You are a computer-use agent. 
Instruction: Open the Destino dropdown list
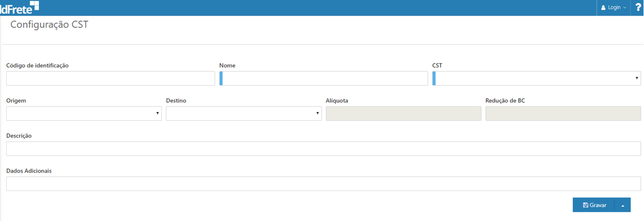[x=243, y=114]
